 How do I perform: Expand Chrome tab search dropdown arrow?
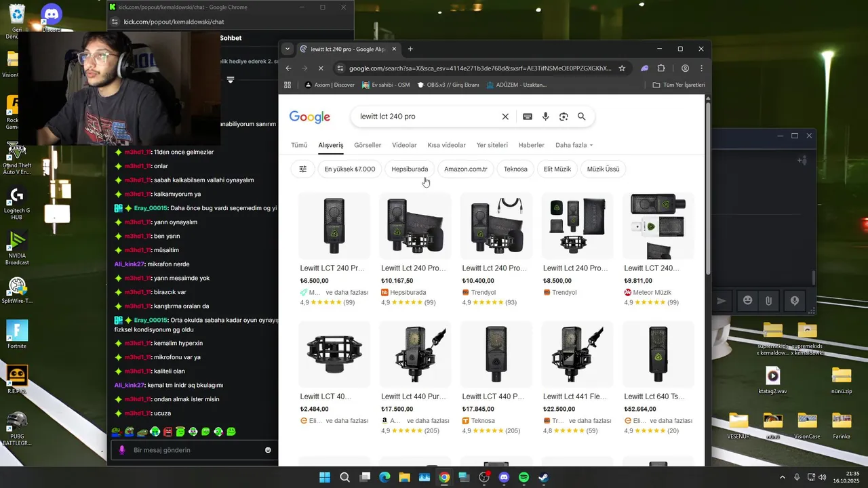click(288, 49)
